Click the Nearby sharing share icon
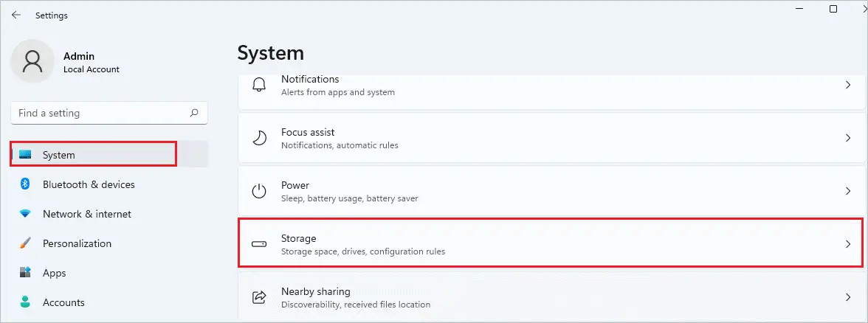Image resolution: width=868 pixels, height=323 pixels. [259, 298]
